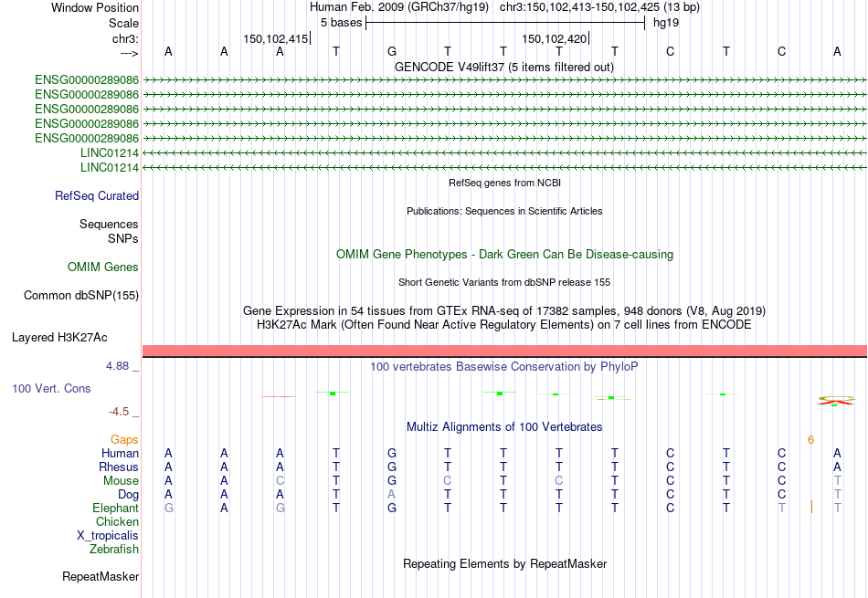Click the Sequences track label
Screen dimensions: 868x598
point(109,224)
